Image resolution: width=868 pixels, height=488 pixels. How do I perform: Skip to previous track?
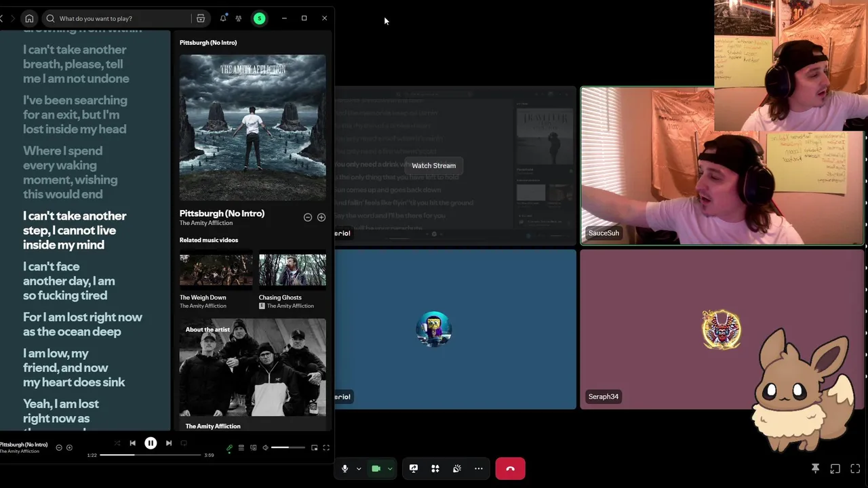[x=133, y=443]
